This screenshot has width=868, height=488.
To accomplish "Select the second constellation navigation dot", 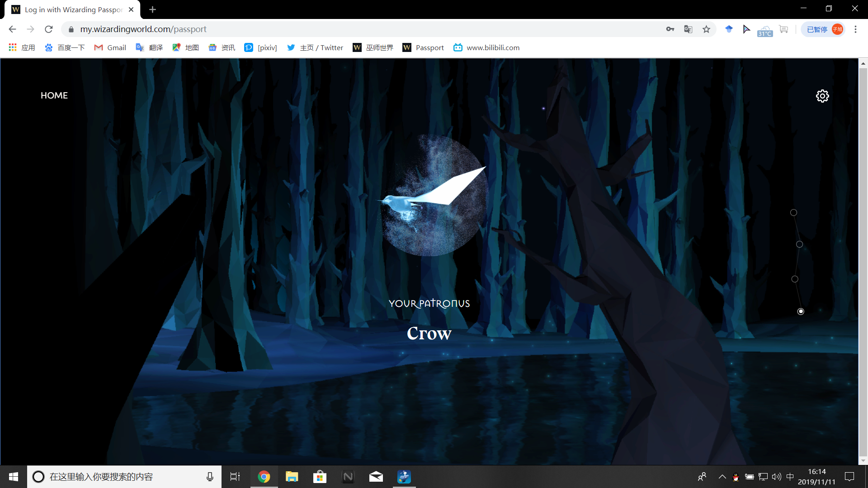I will click(x=799, y=244).
